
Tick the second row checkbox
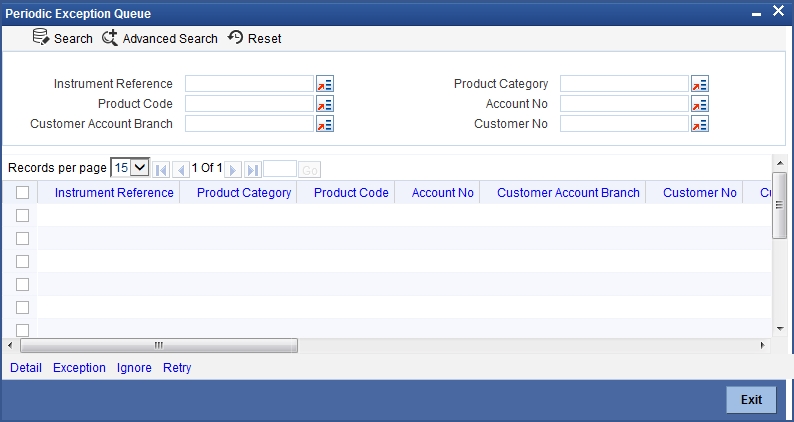[22, 238]
